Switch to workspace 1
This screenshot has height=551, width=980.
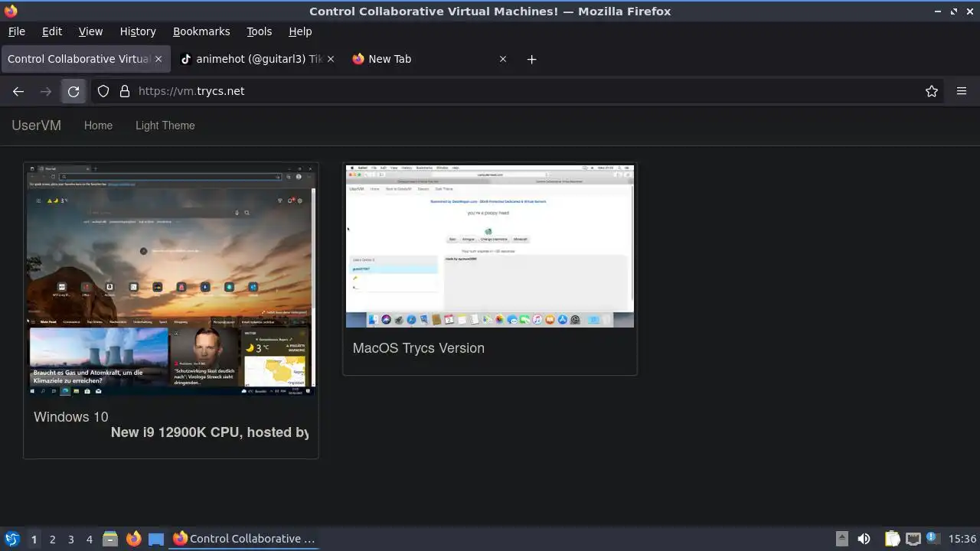click(34, 539)
